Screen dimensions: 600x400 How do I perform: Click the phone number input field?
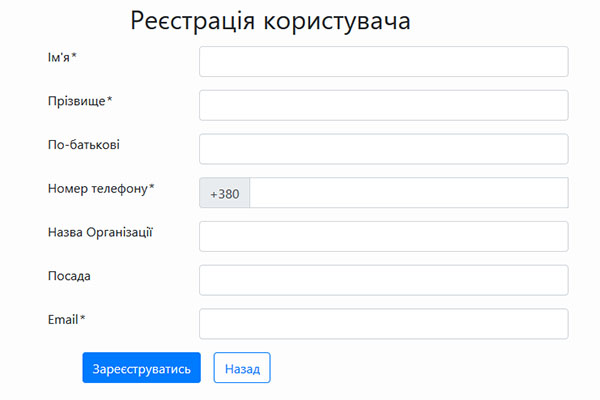tap(408, 193)
